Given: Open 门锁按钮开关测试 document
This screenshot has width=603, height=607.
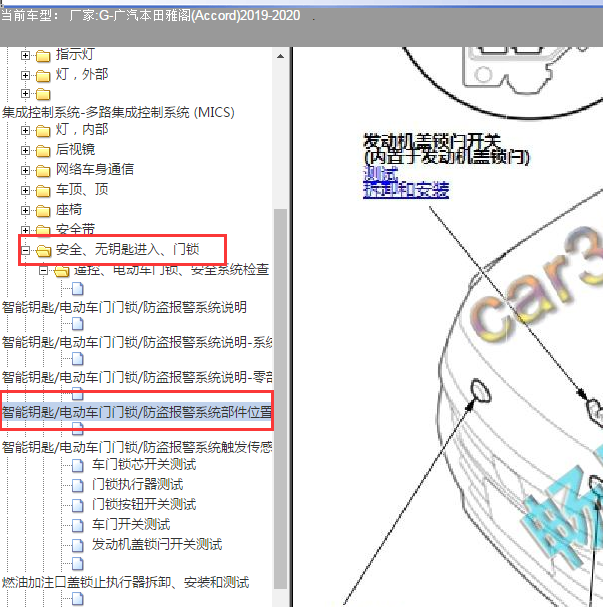Looking at the screenshot, I should [x=144, y=504].
